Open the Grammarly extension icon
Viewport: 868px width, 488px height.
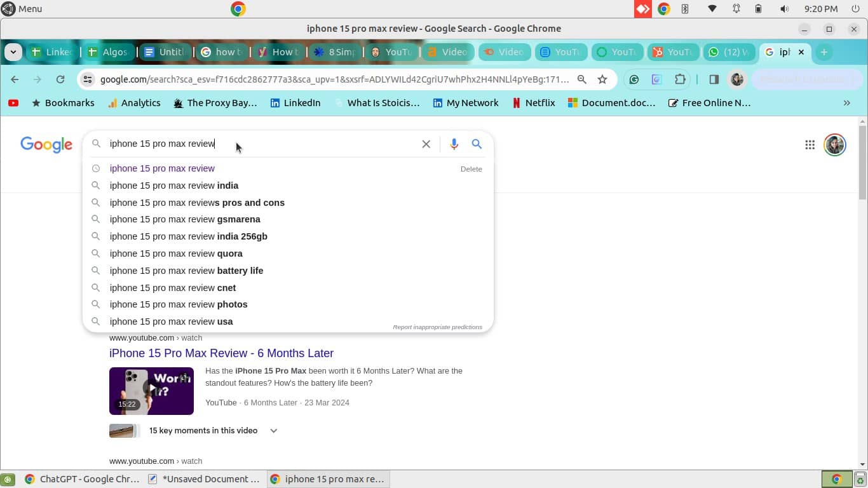(x=634, y=79)
